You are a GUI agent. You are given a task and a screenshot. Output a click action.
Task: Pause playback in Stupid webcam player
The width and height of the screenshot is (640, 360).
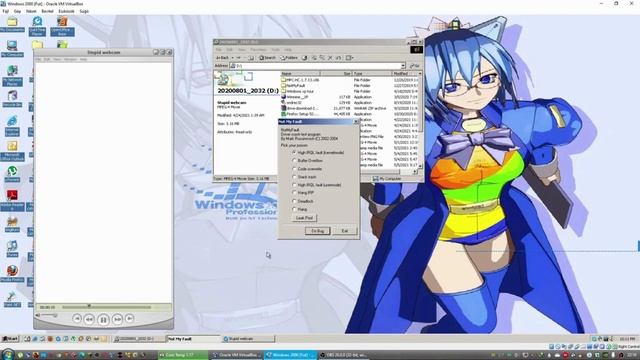pos(103,320)
